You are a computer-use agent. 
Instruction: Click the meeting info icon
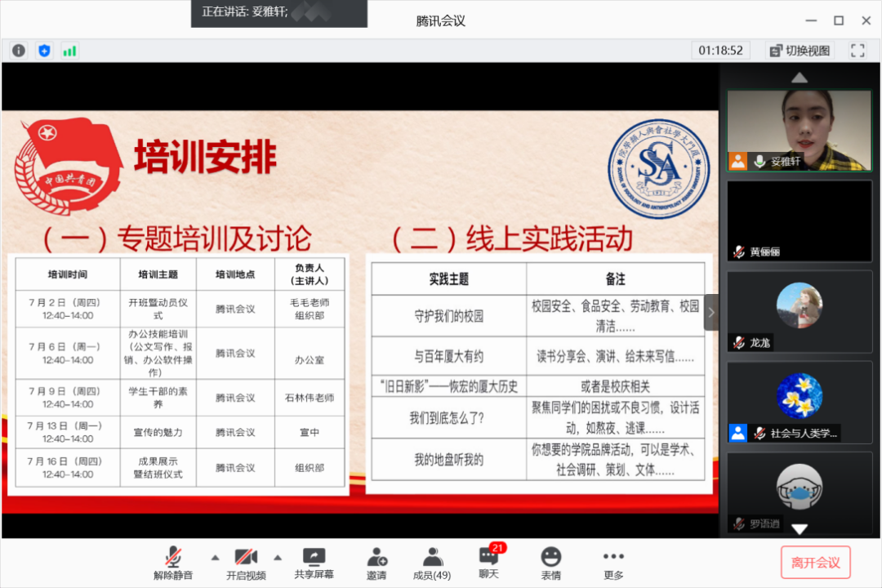(x=19, y=51)
